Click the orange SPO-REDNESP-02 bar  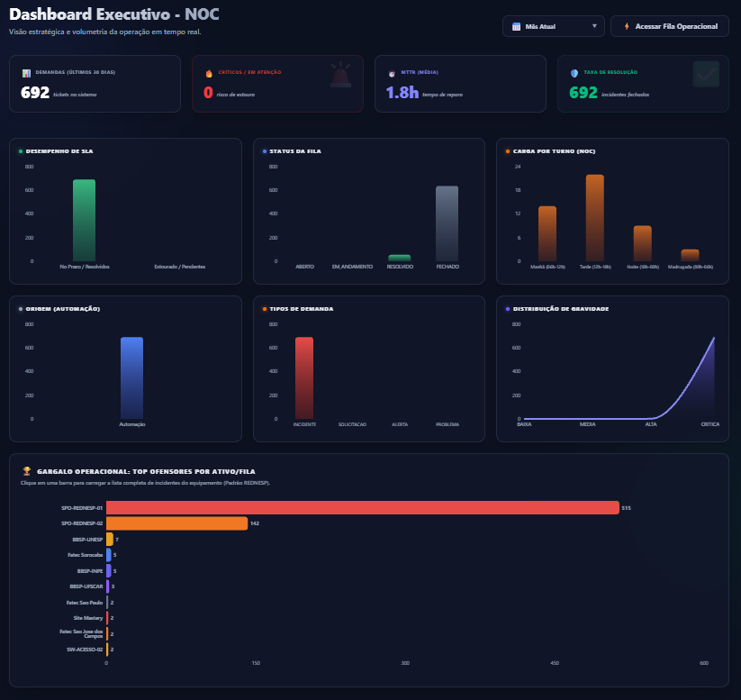(x=176, y=523)
